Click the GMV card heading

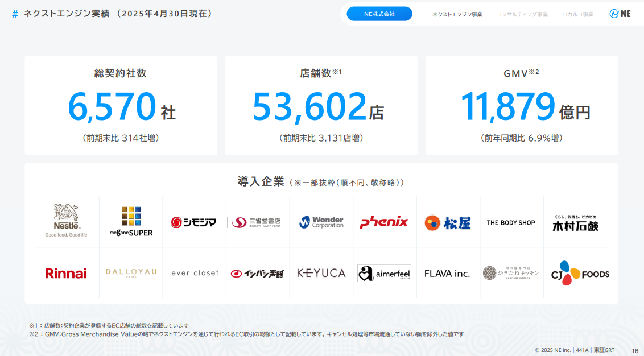pyautogui.click(x=521, y=73)
